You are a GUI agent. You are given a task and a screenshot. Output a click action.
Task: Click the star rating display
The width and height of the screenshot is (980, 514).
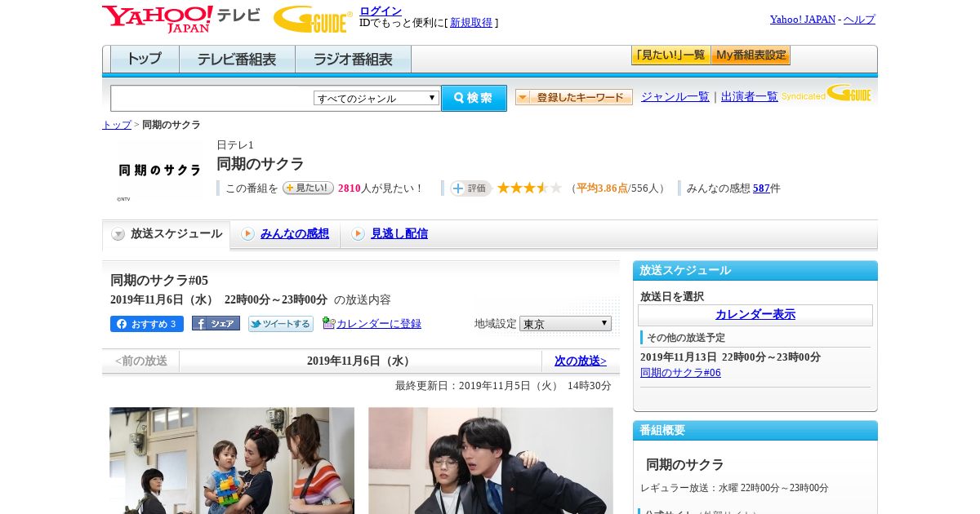pyautogui.click(x=529, y=188)
